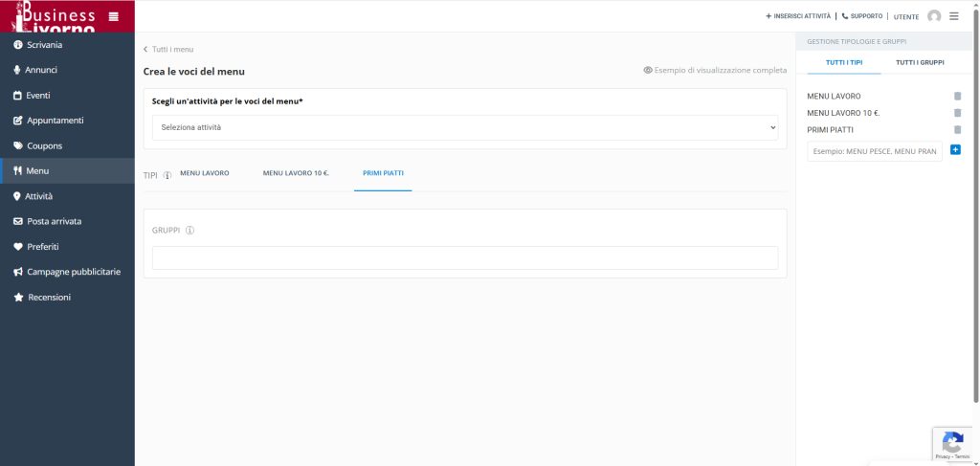The image size is (980, 466).
Task: Focus the new type name input field
Action: 875,151
